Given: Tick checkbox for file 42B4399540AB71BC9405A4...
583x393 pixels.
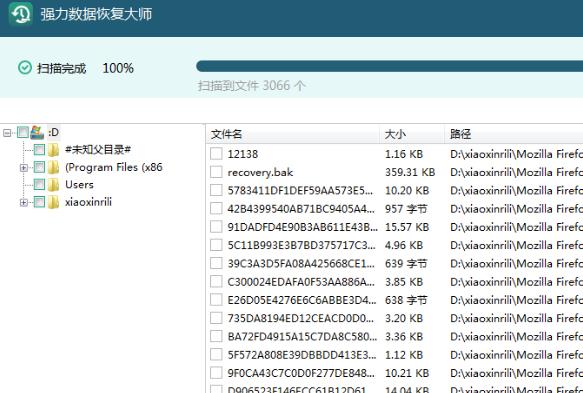Looking at the screenshot, I should 216,208.
